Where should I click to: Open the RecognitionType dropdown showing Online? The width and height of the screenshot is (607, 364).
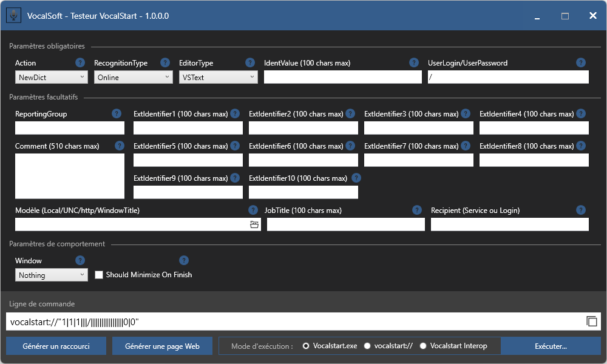pos(133,77)
